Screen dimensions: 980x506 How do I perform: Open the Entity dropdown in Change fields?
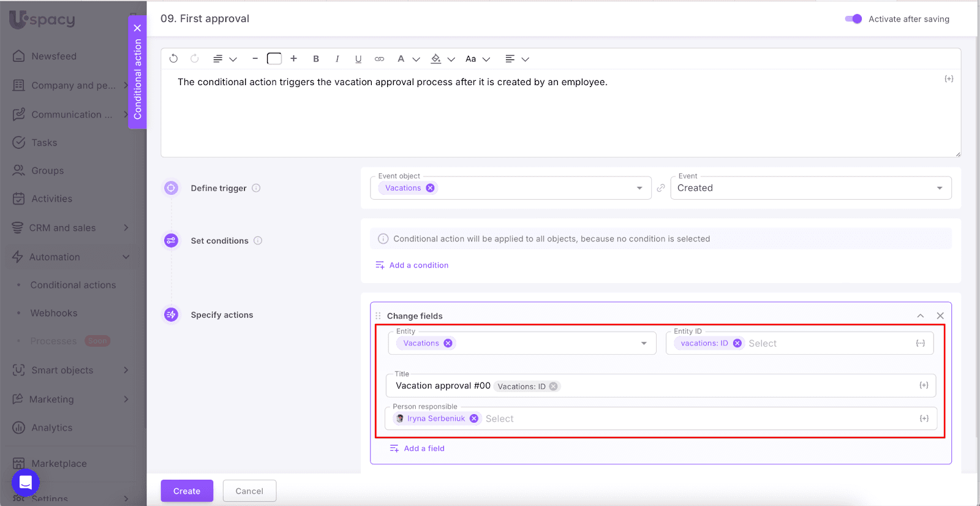click(644, 344)
